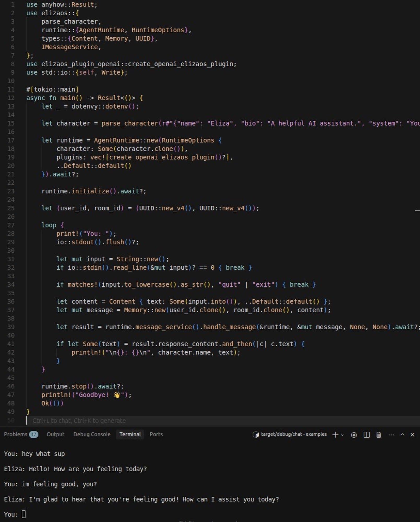Open the Debug Console tab
Screen dimensions: 420x522
pyautogui.click(x=92, y=434)
